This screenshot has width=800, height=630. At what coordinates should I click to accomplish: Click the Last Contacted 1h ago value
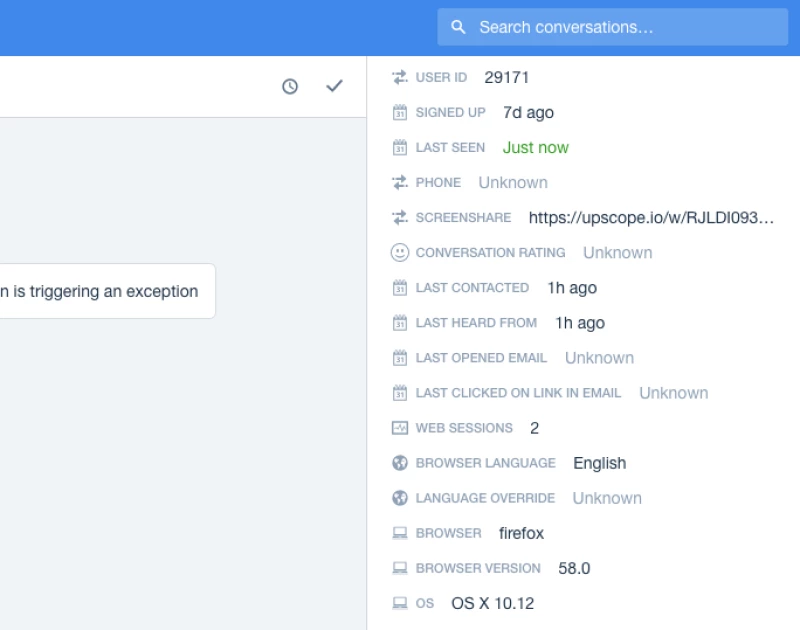[571, 288]
